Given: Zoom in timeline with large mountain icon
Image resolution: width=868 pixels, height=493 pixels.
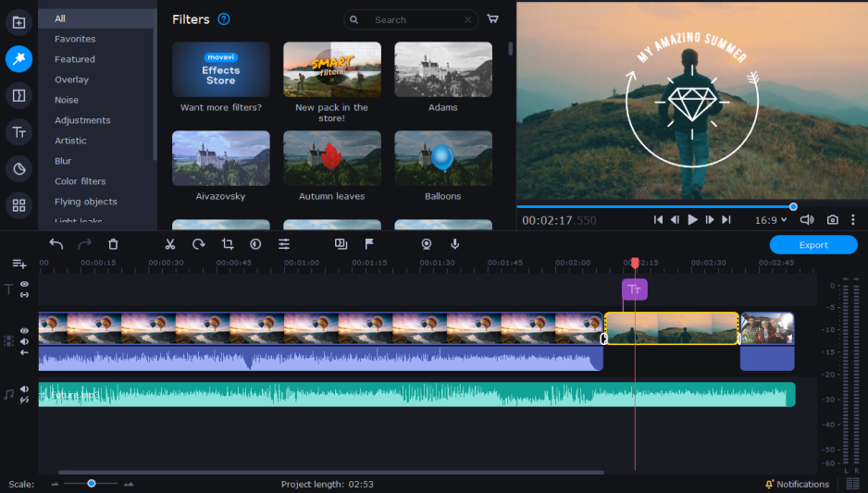Looking at the screenshot, I should coord(129,484).
